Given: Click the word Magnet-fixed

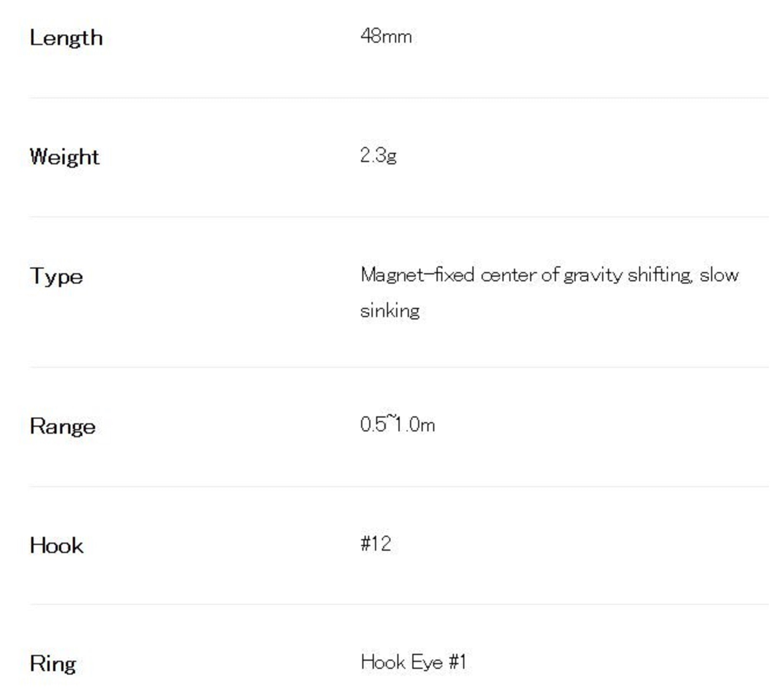Looking at the screenshot, I should point(417,275).
